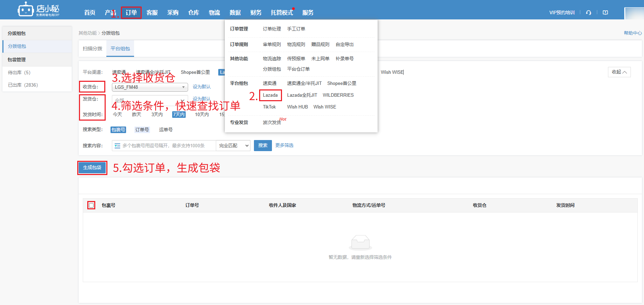Choose 赠品规则 in dropdown menu

(320, 44)
